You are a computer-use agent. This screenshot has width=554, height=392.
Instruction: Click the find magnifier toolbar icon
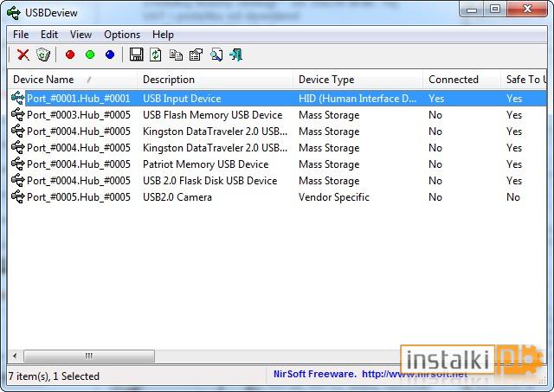[216, 55]
